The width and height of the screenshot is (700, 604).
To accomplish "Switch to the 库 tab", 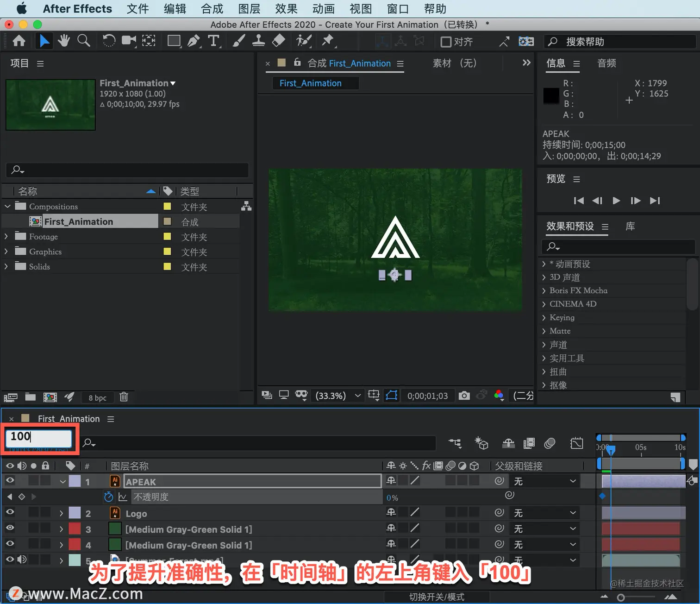I will pyautogui.click(x=630, y=226).
